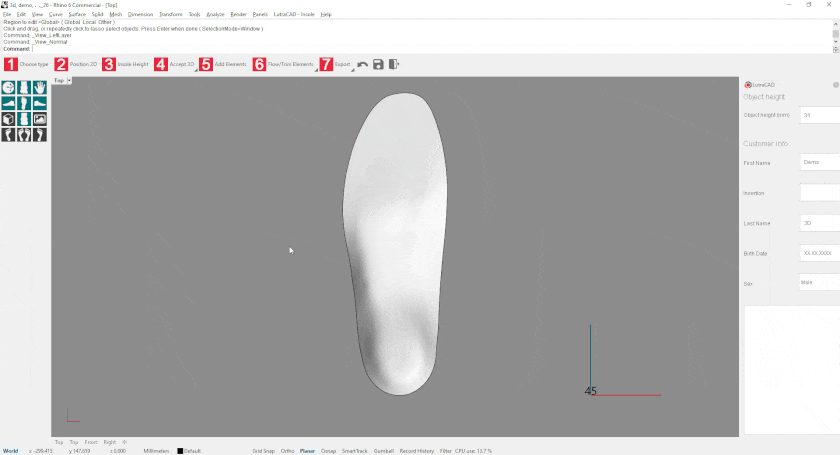
Task: Switch to the Right viewport tab
Action: (109, 442)
